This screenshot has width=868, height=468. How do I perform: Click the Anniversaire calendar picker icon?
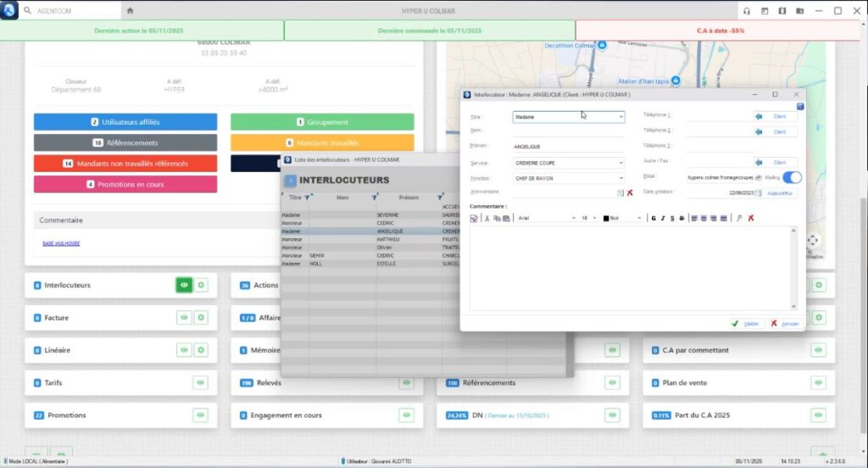click(620, 192)
